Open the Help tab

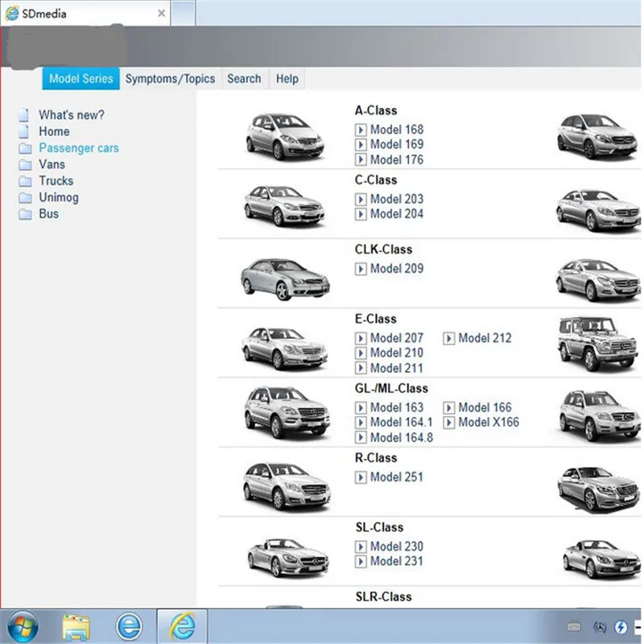click(x=287, y=79)
